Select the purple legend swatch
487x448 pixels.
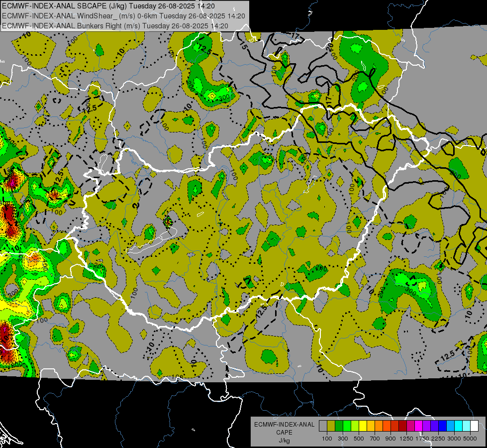pos(426,426)
